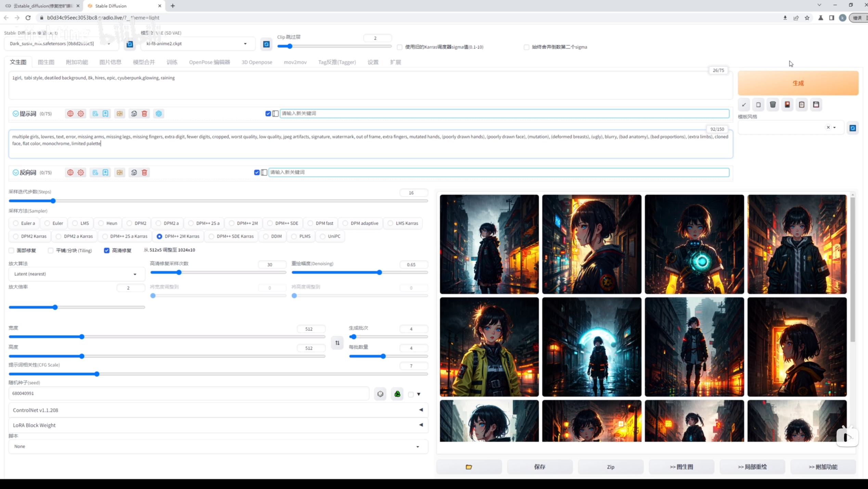Click the floppy disk save-style icon
Screen dimensions: 868x489
pos(816,105)
